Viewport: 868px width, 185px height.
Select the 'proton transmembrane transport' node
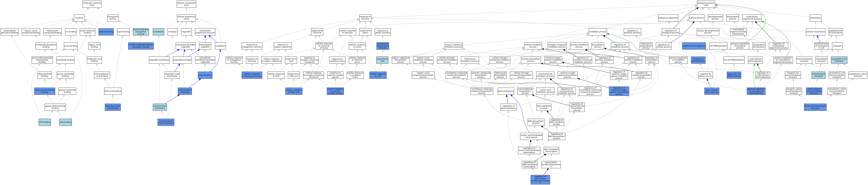click(x=815, y=107)
